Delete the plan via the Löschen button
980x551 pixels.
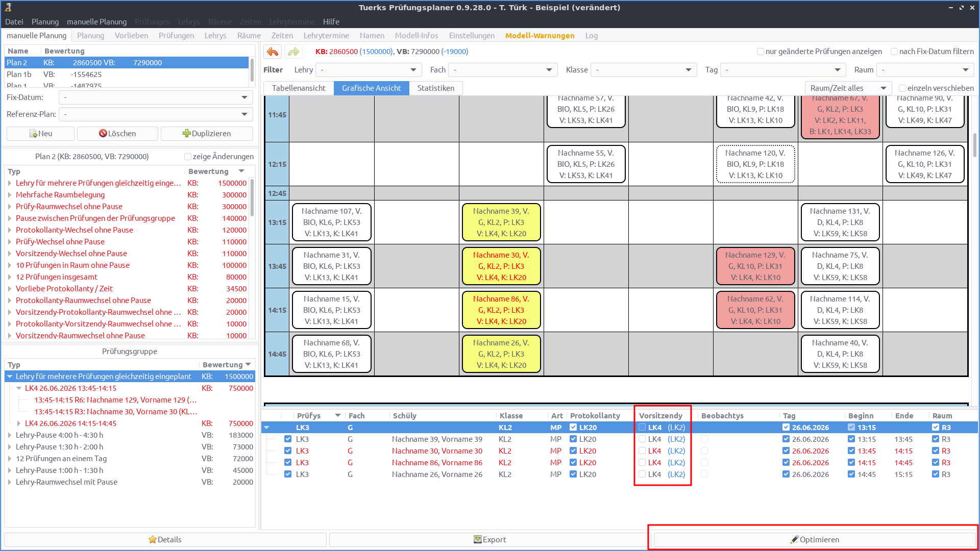(x=117, y=133)
